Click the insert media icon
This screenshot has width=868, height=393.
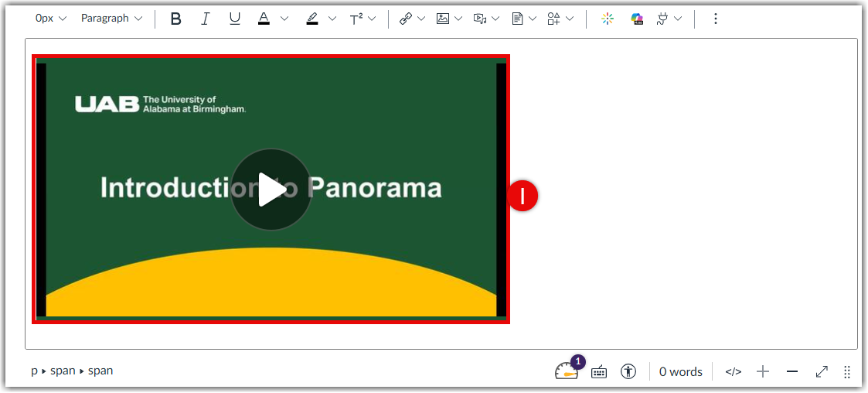click(480, 19)
